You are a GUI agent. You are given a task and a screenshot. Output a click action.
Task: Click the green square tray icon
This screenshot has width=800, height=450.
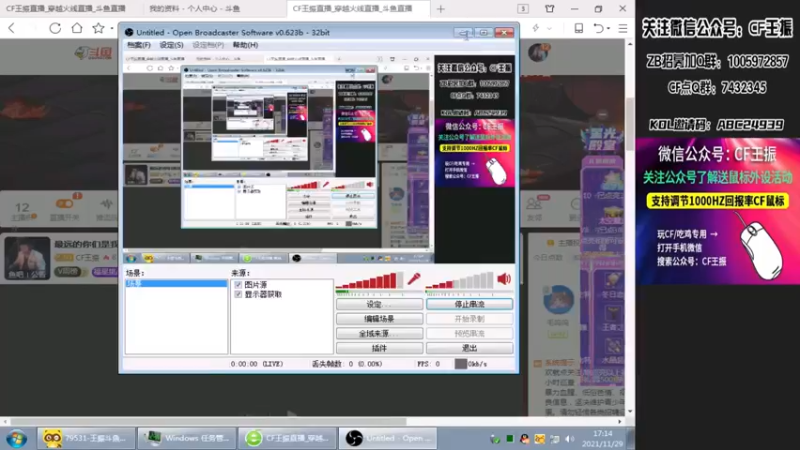click(509, 438)
